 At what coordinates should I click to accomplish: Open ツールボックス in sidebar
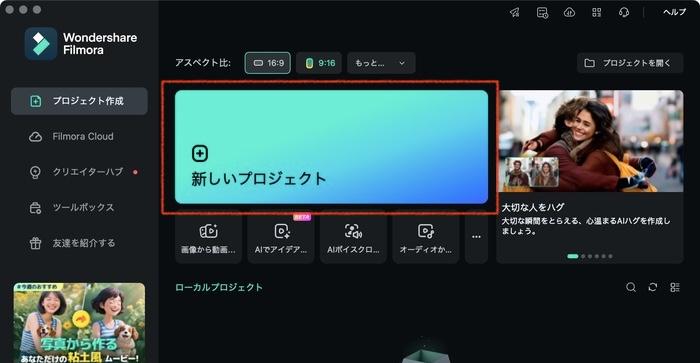[79, 208]
